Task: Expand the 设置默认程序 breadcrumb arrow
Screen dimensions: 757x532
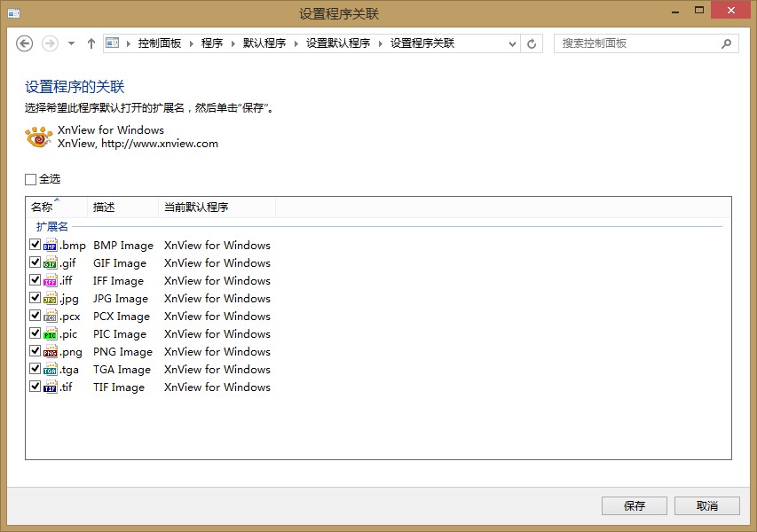Action: pos(381,43)
